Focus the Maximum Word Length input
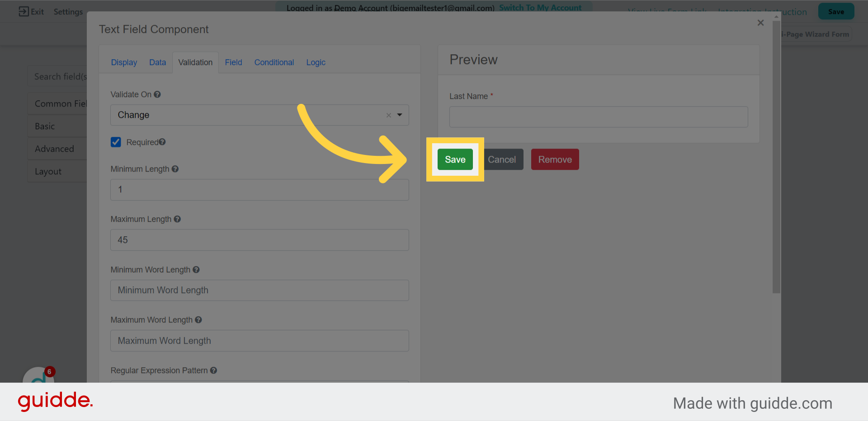868x421 pixels. (x=259, y=341)
